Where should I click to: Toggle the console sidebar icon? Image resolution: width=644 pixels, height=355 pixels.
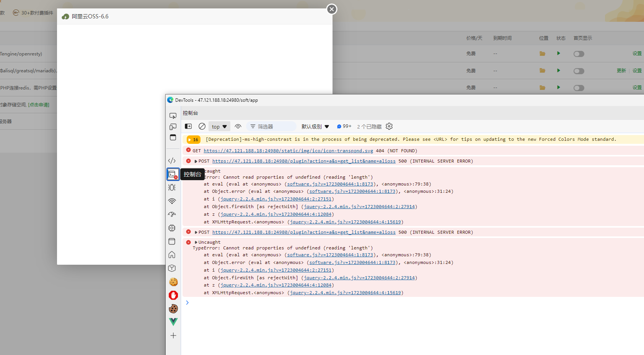188,126
